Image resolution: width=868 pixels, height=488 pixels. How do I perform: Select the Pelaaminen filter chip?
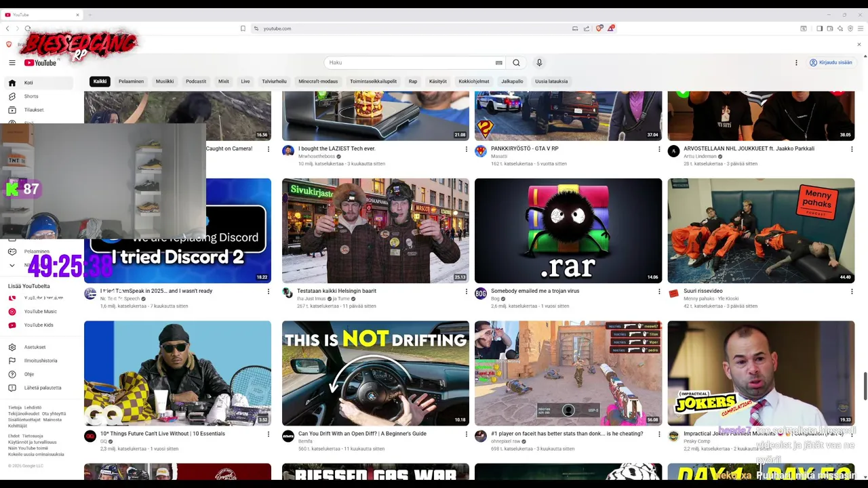[x=131, y=81]
